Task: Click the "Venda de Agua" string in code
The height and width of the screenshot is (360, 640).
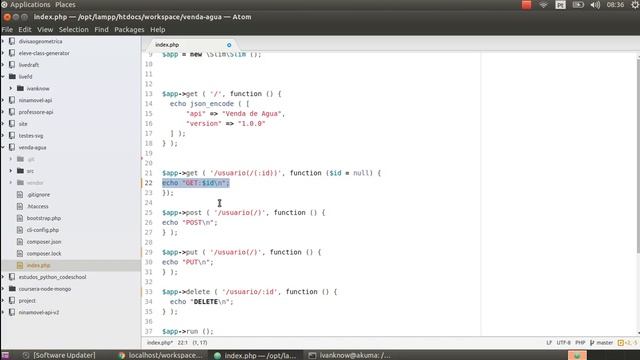Action: 252,113
